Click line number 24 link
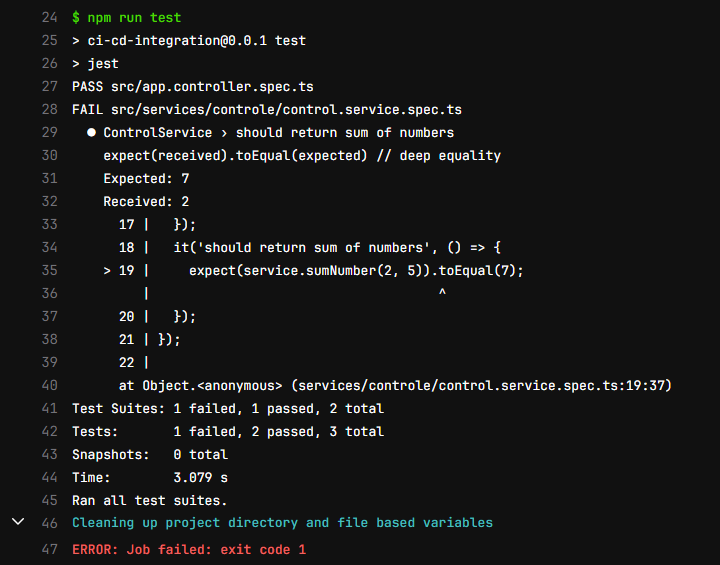720x565 pixels. [x=50, y=17]
